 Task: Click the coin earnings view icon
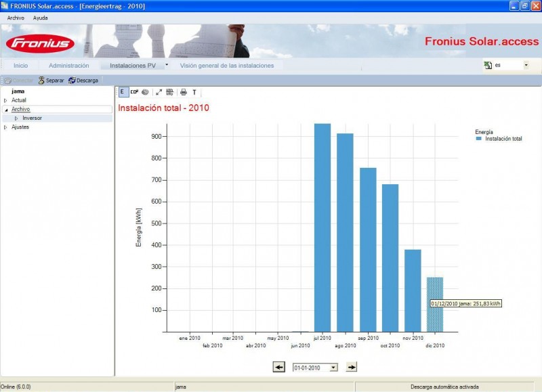click(x=145, y=92)
